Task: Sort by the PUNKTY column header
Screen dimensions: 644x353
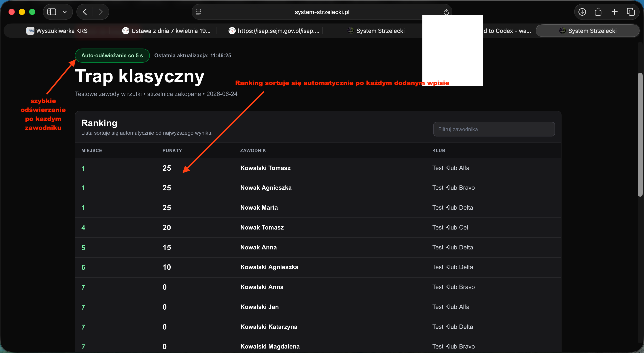Action: click(172, 151)
